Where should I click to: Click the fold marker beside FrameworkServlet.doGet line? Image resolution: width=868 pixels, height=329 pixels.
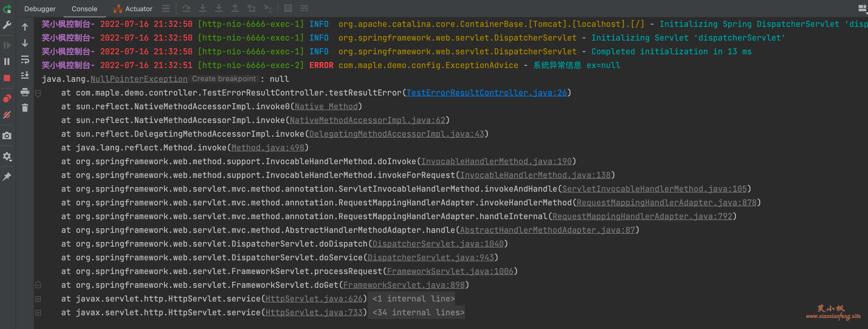(x=38, y=284)
